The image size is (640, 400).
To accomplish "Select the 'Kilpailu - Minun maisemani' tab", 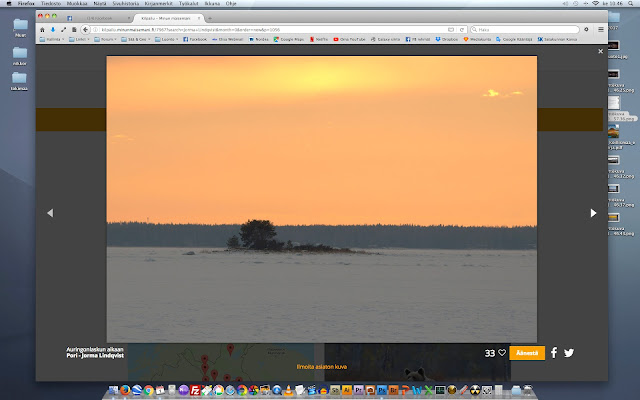I will [169, 18].
